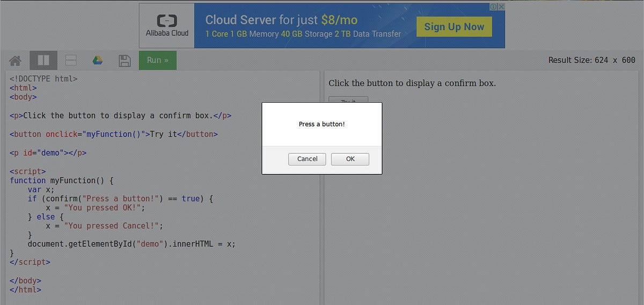This screenshot has width=644, height=305.
Task: Save code to Google Drive
Action: [x=97, y=60]
